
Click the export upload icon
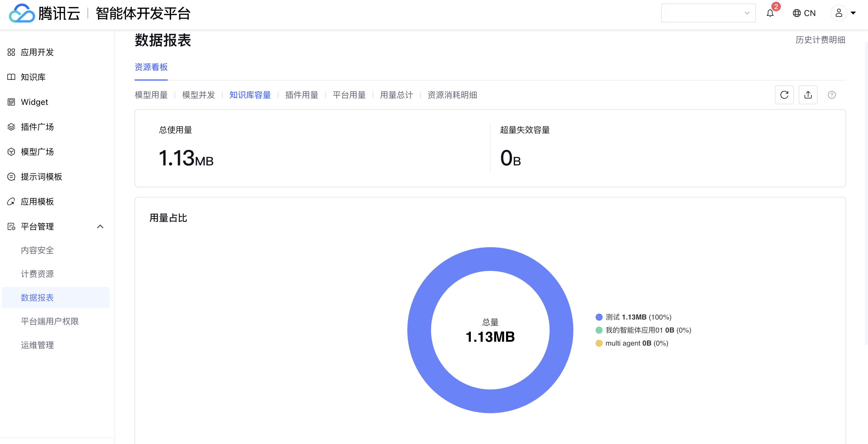pyautogui.click(x=808, y=95)
